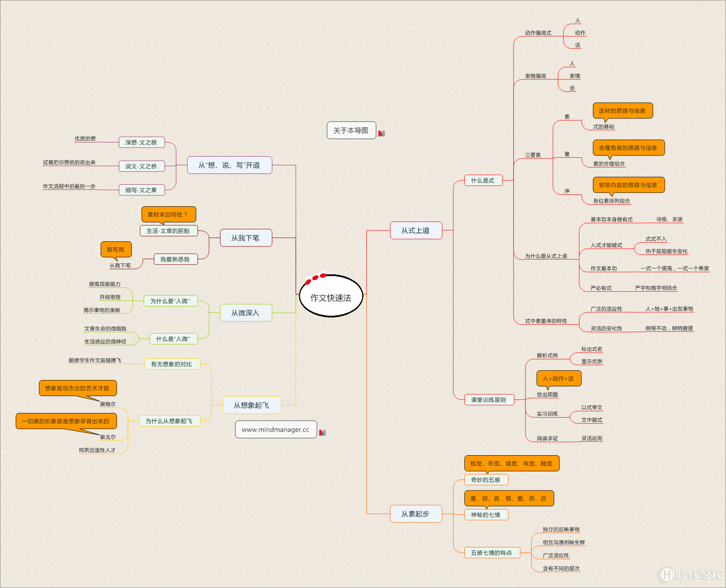The width and height of the screenshot is (726, 588).
Task: Select the central topic 作文快速法
Action: 331,296
